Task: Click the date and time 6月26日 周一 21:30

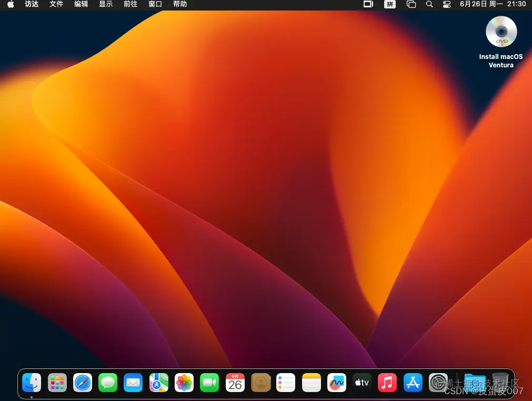Action: 493,4
